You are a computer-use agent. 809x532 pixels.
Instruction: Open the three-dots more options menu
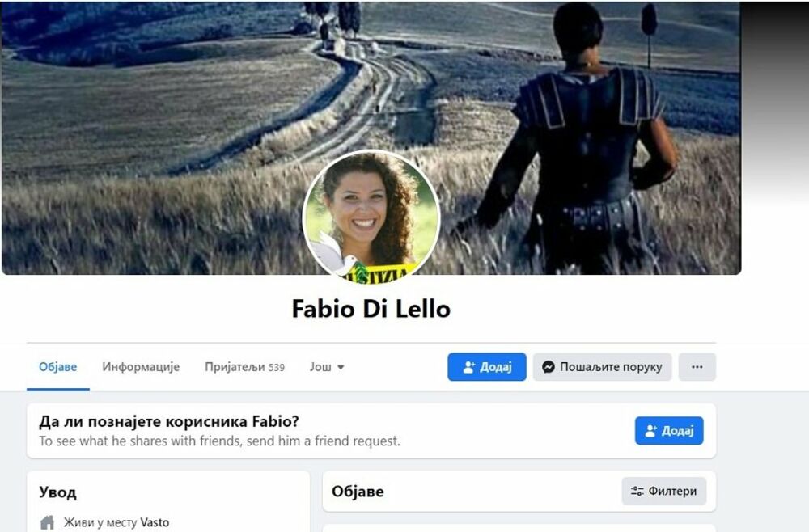(x=697, y=367)
